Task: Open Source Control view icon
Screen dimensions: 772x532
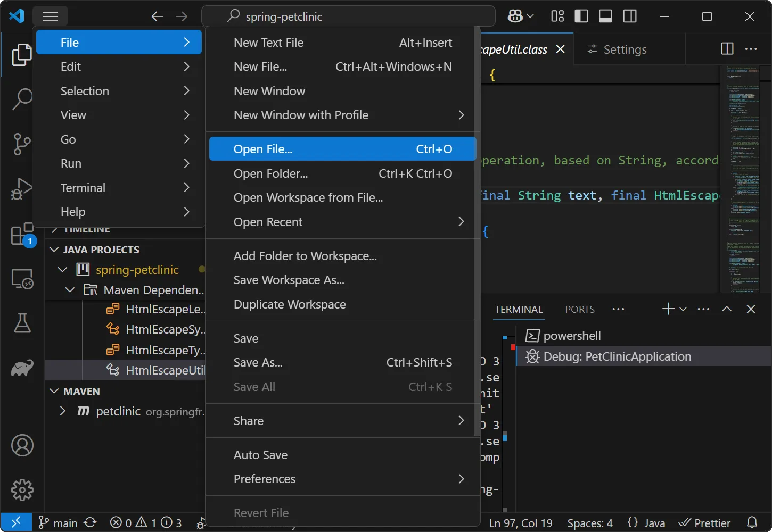Action: click(22, 144)
